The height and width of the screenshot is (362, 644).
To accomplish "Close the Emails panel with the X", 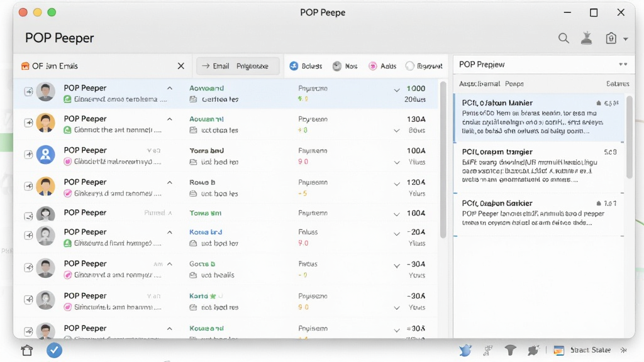I will [180, 66].
